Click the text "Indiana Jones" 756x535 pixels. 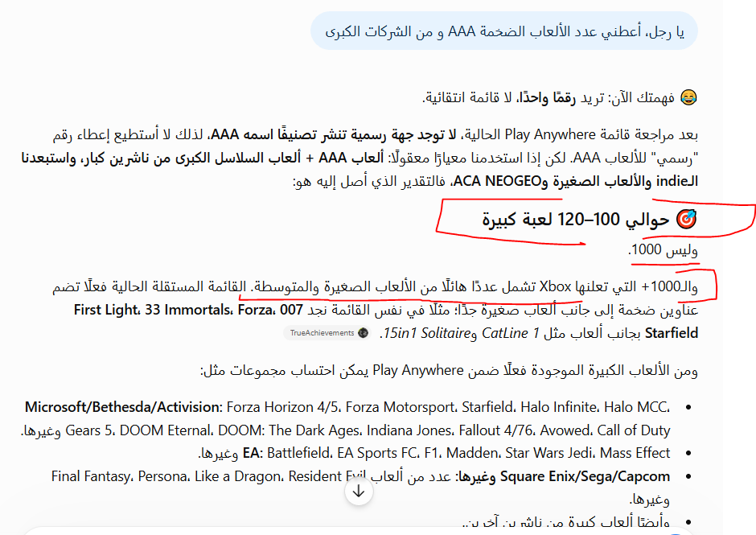pyautogui.click(x=410, y=430)
